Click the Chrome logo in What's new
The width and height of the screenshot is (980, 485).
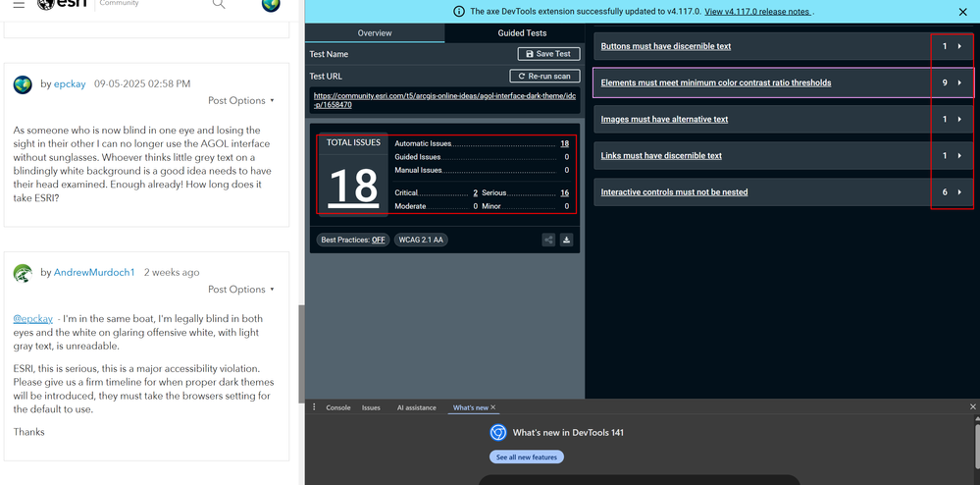[x=497, y=432]
